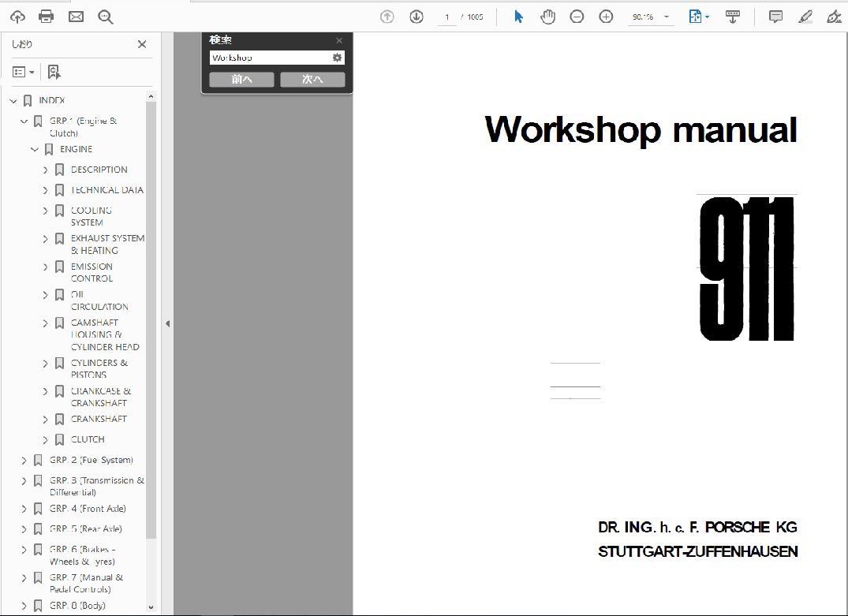
Task: Open GRP. 4 (Front Axle) bookmark
Action: pos(88,509)
